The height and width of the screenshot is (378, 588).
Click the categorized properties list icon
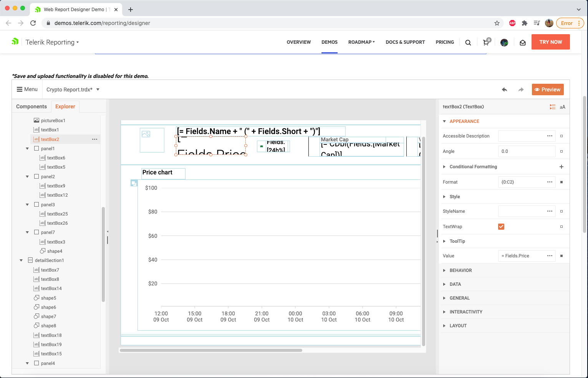click(553, 107)
